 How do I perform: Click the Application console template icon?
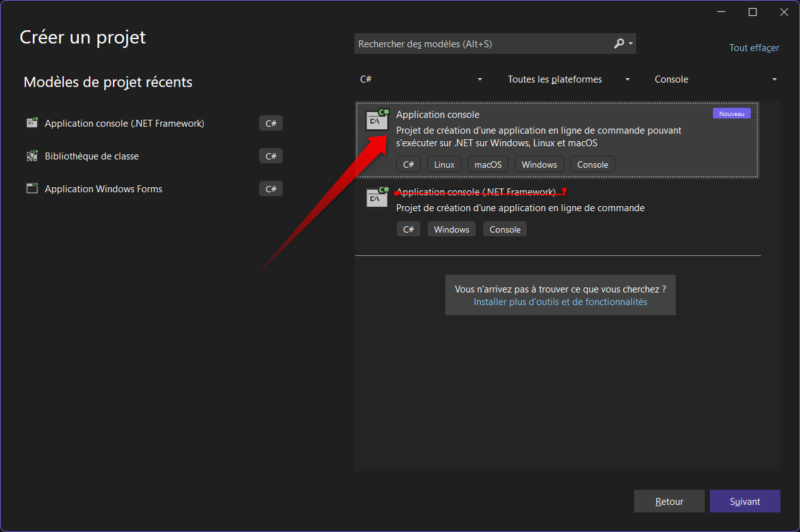[x=377, y=120]
